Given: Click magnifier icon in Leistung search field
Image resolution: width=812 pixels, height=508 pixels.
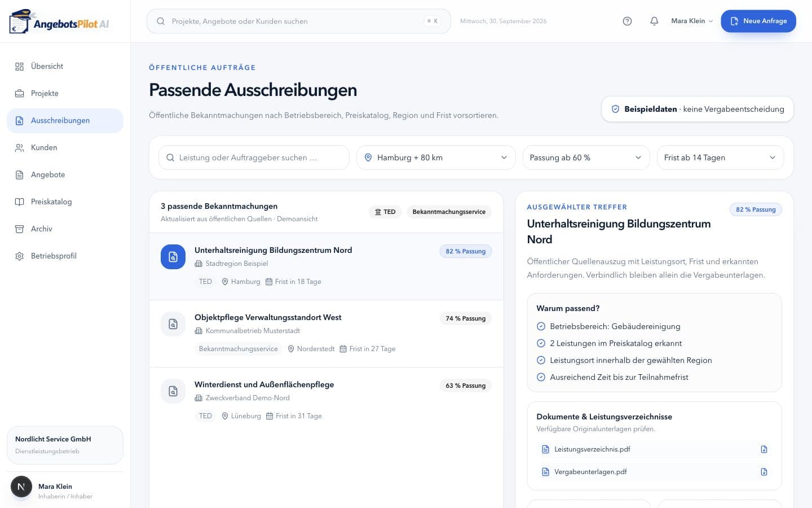Looking at the screenshot, I should pyautogui.click(x=170, y=157).
